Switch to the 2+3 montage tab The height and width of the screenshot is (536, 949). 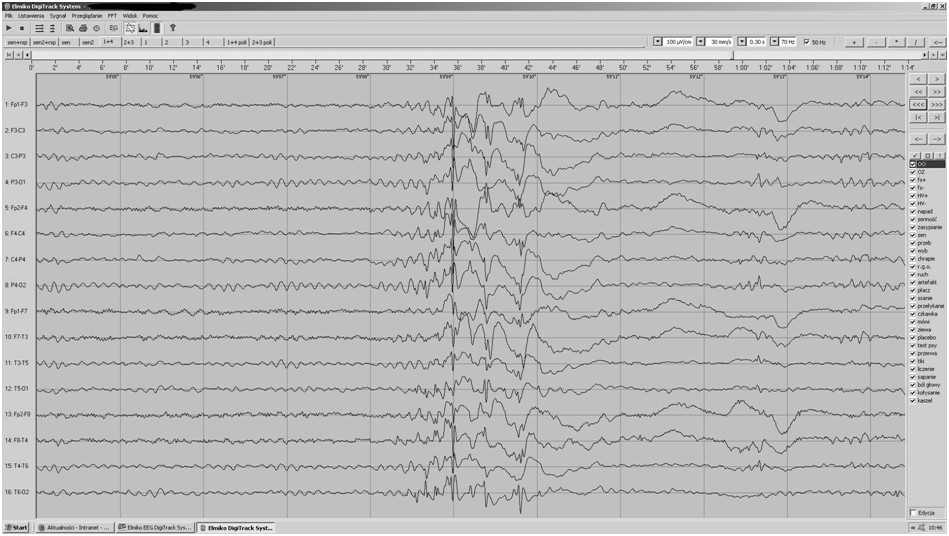(x=129, y=42)
